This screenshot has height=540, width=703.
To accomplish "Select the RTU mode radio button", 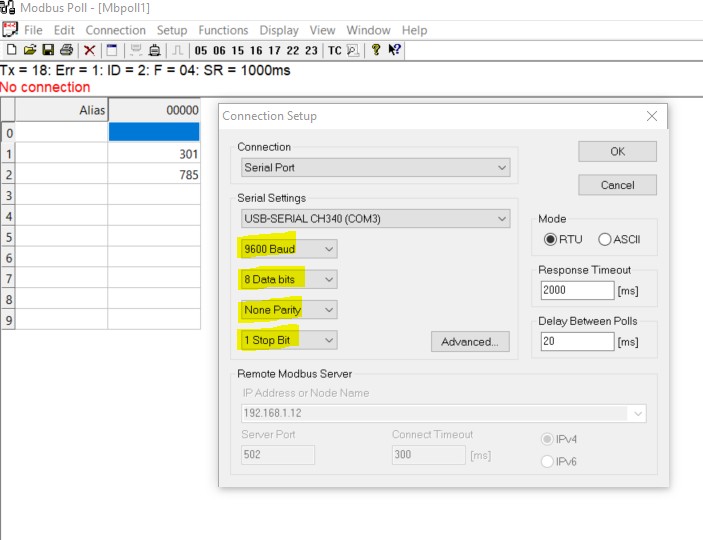I will (550, 240).
